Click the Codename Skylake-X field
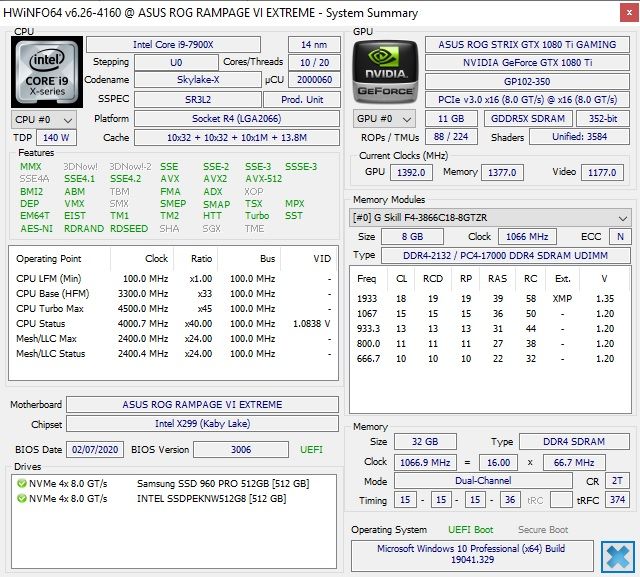The height and width of the screenshot is (577, 640). click(x=198, y=80)
